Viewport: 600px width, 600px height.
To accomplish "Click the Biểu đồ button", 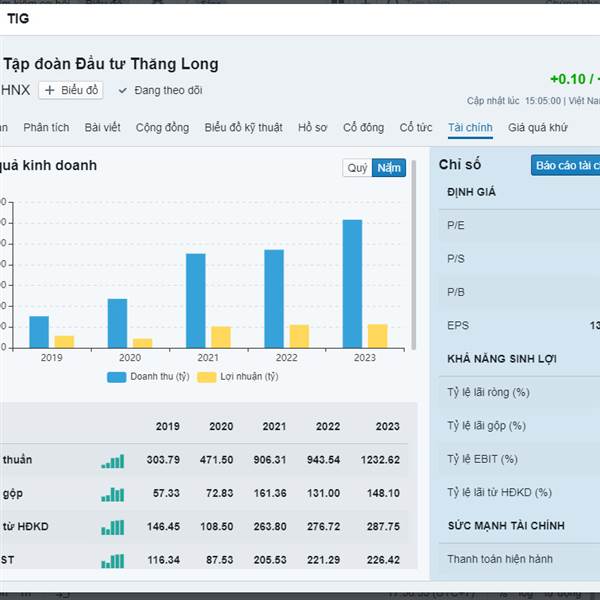I will pos(71,90).
